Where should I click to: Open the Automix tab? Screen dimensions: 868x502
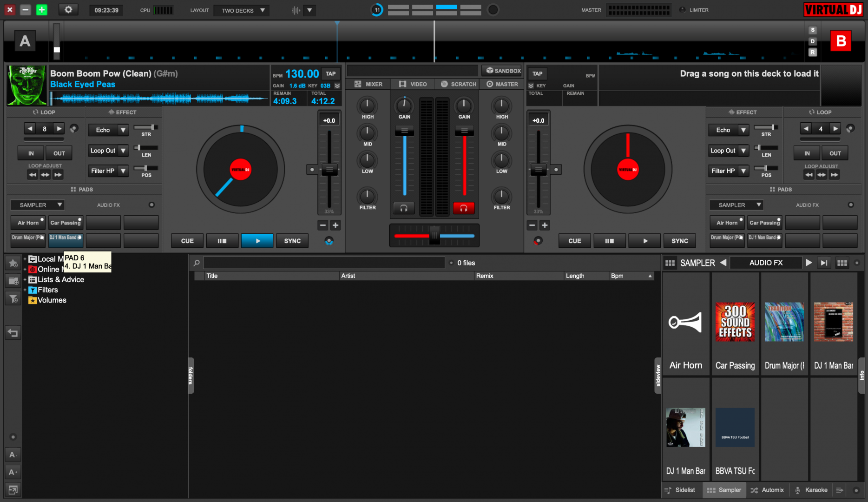point(767,490)
